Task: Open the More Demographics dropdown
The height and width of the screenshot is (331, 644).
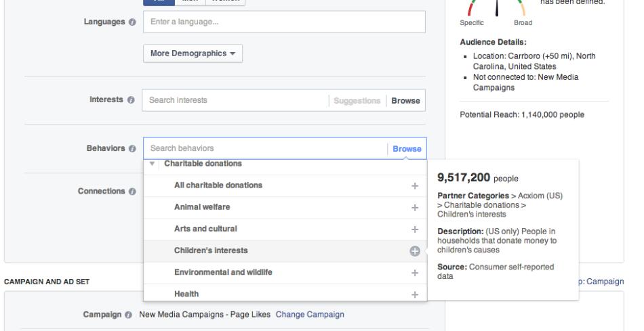Action: tap(193, 53)
